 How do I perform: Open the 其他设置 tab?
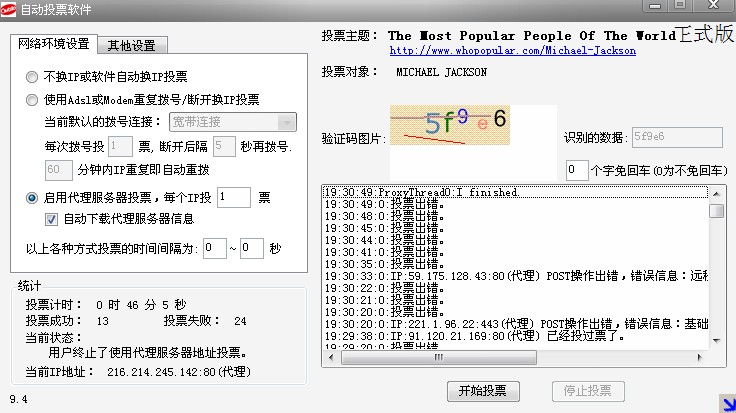[131, 46]
